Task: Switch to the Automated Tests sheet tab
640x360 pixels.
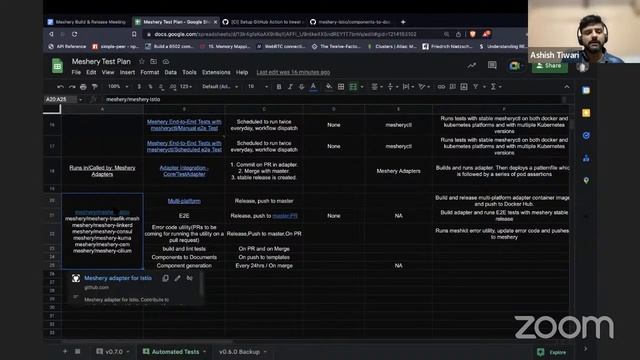Action: (175, 351)
